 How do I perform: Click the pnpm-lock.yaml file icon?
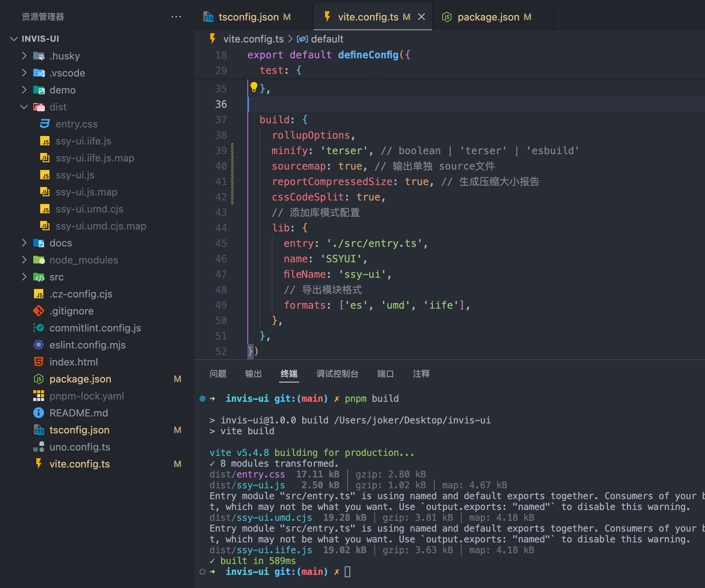[x=39, y=396]
